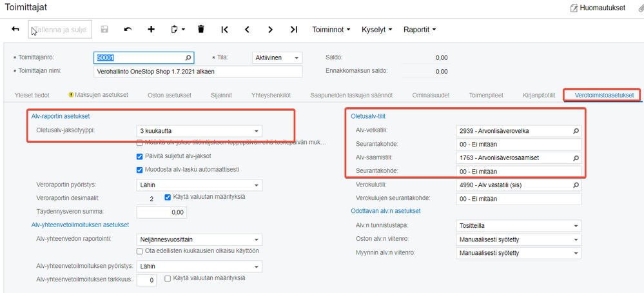
Task: Search Alv-velkatili with magnifier icon
Action: [576, 130]
